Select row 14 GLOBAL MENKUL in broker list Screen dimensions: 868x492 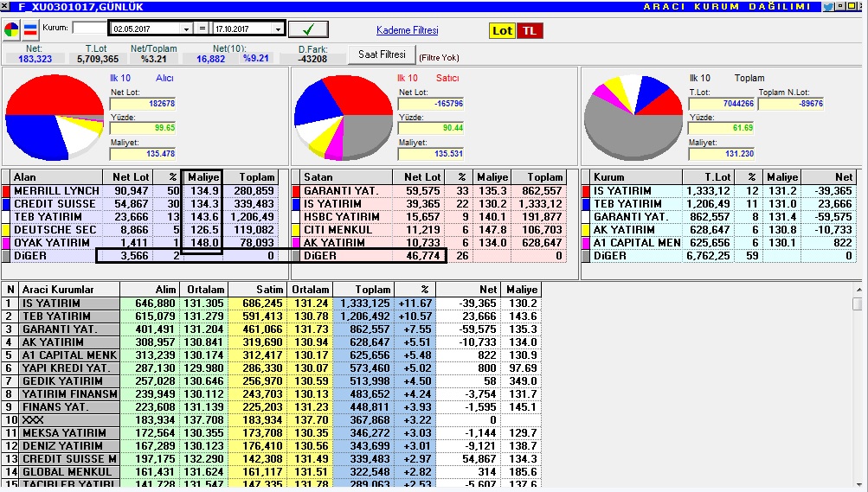tap(271, 471)
